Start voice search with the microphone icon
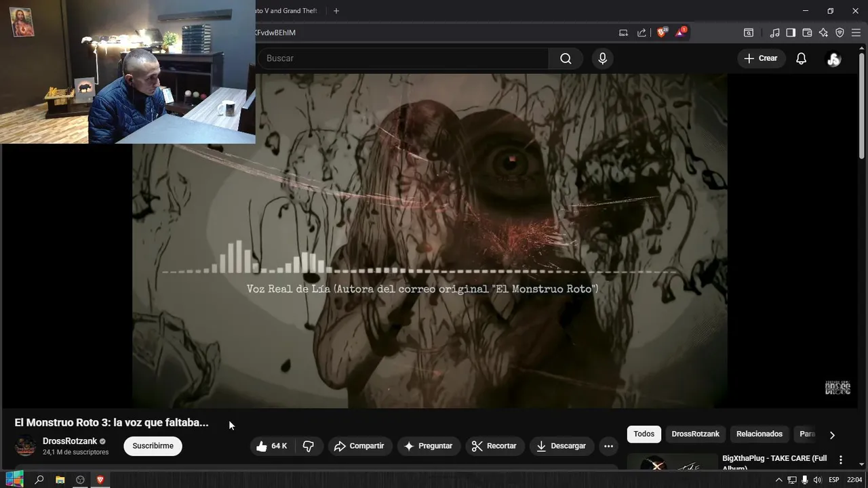The width and height of the screenshot is (868, 488). [x=602, y=58]
